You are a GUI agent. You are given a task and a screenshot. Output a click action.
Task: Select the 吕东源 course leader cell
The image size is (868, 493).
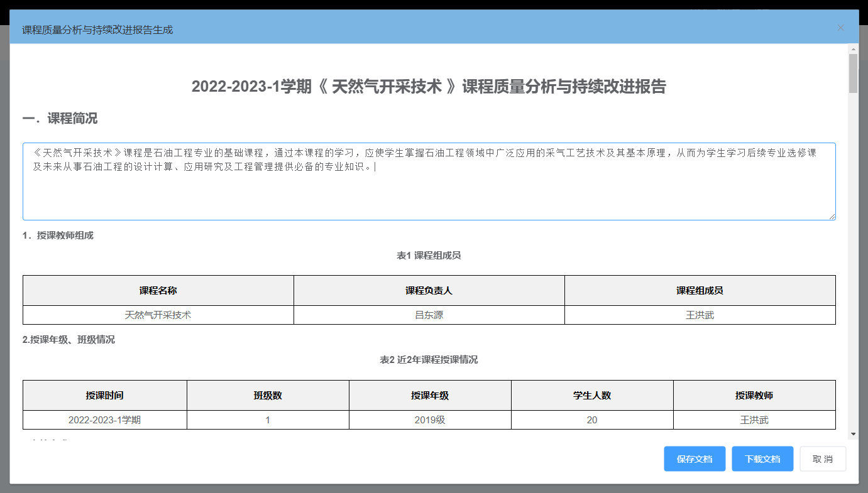[429, 315]
